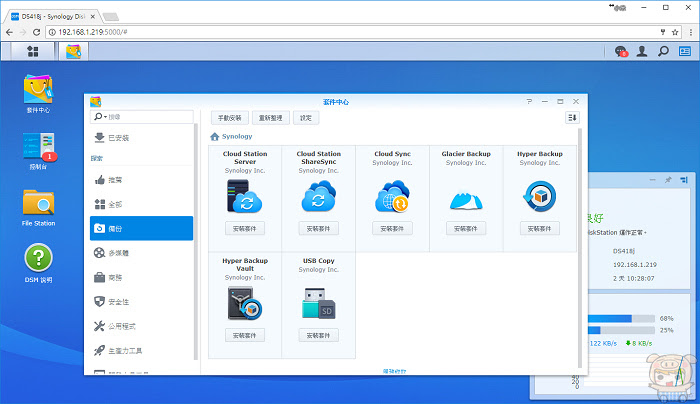Click the sidebar category scrollbar
Image resolution: width=700 pixels, height=404 pixels.
tap(196, 241)
